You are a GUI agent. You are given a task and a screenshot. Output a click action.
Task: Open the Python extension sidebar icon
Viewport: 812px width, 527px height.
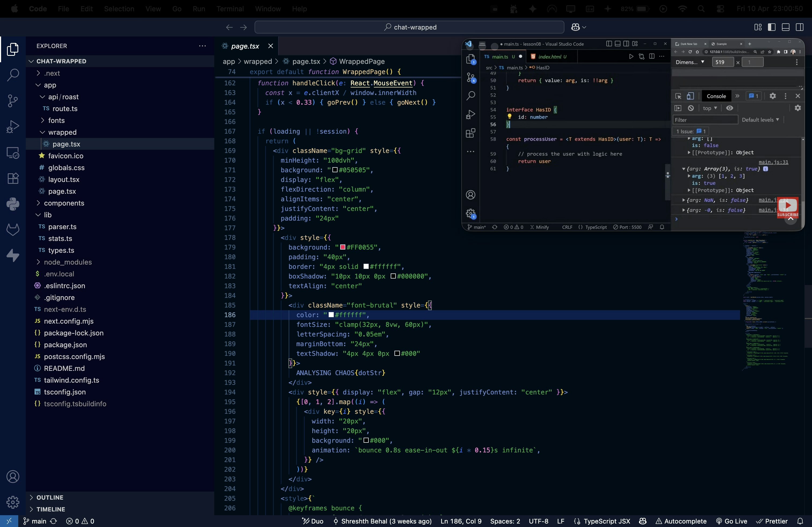pos(13,204)
